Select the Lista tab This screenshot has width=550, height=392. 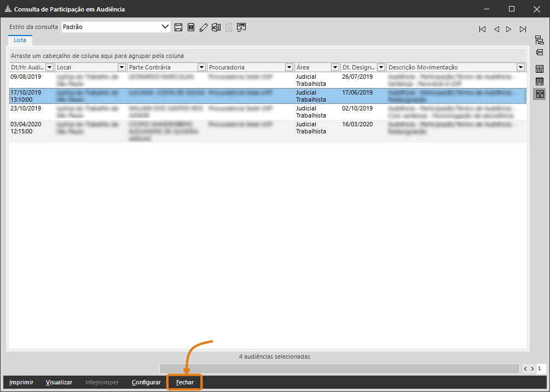(x=20, y=40)
